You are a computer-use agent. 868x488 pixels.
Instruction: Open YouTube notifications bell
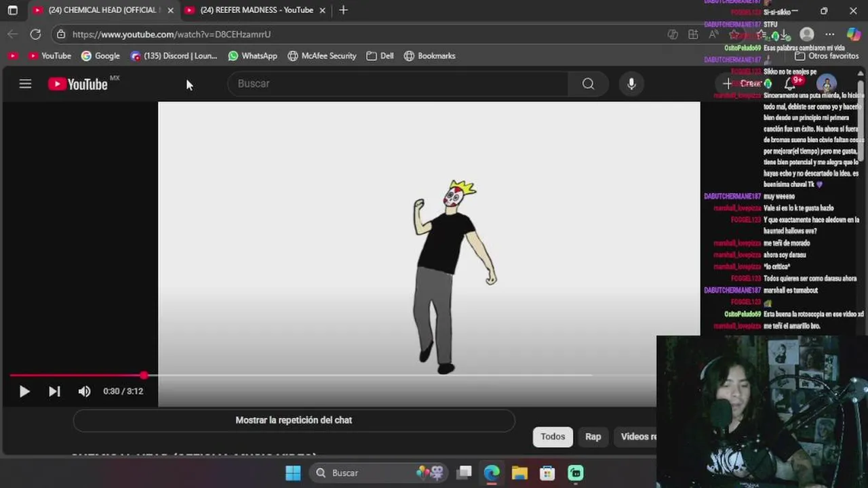790,83
